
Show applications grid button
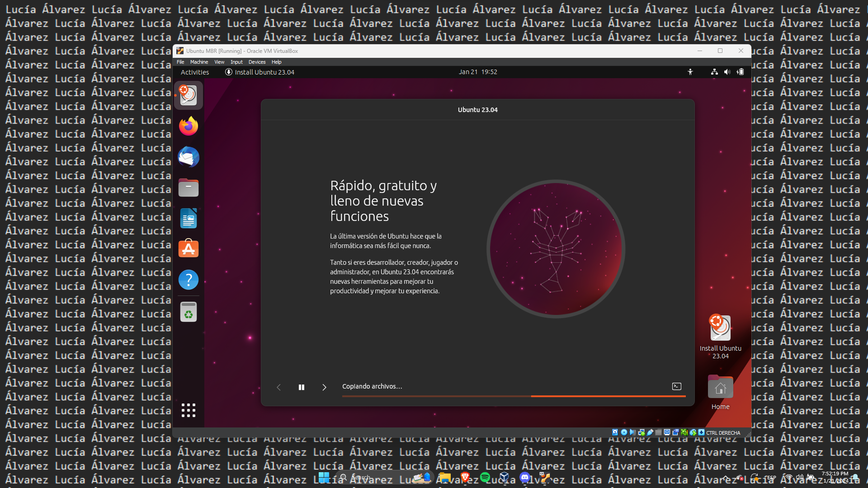click(x=189, y=410)
